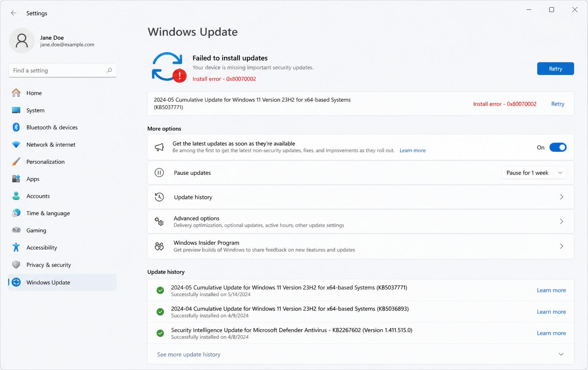Click the Privacy & security shield icon
The image size is (588, 370).
(16, 265)
